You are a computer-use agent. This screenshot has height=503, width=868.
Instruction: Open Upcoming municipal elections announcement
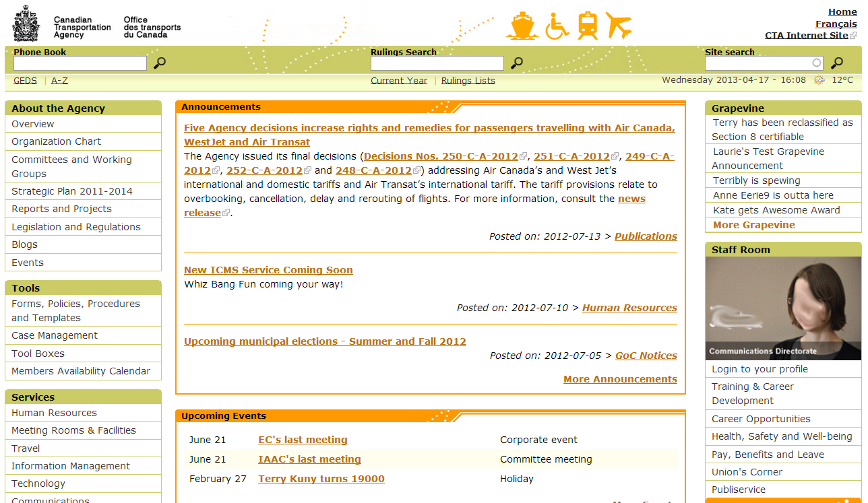point(325,341)
